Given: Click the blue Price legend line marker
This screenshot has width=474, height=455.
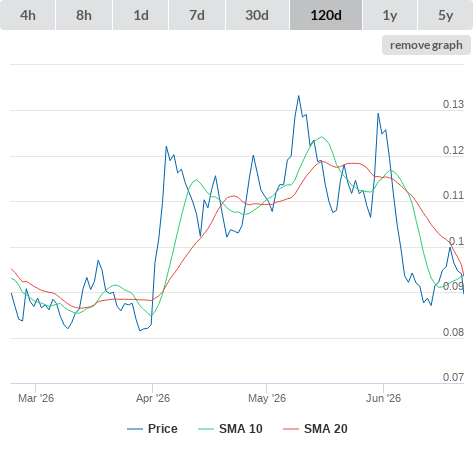Looking at the screenshot, I should (135, 429).
